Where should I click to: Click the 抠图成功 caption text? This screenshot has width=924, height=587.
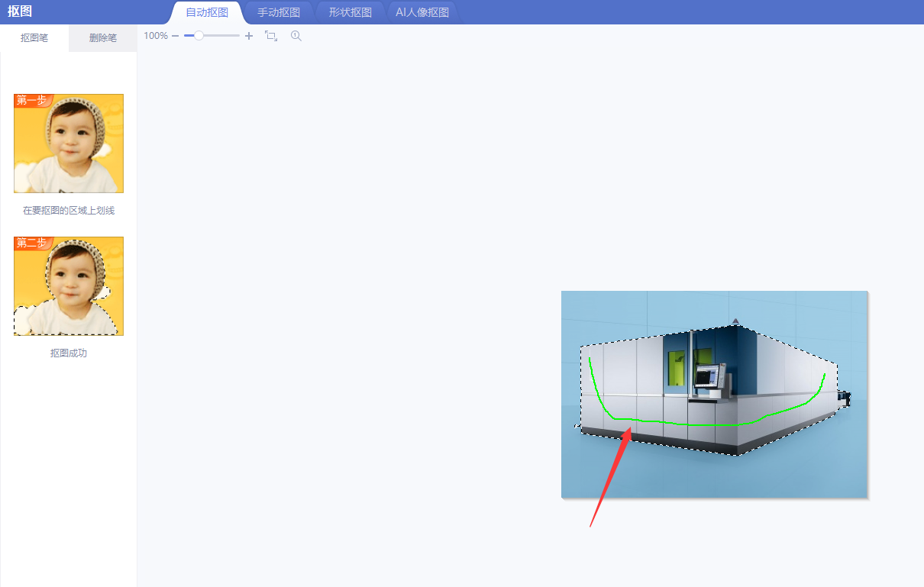tap(69, 353)
